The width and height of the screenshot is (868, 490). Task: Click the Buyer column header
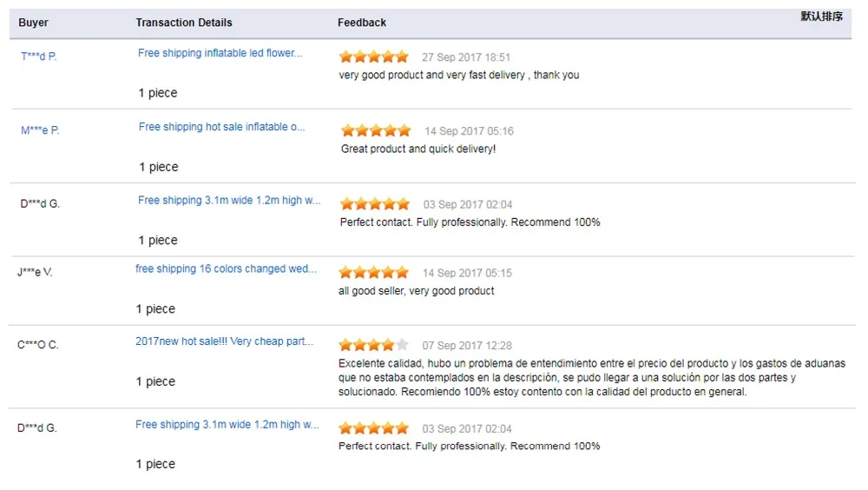[33, 23]
